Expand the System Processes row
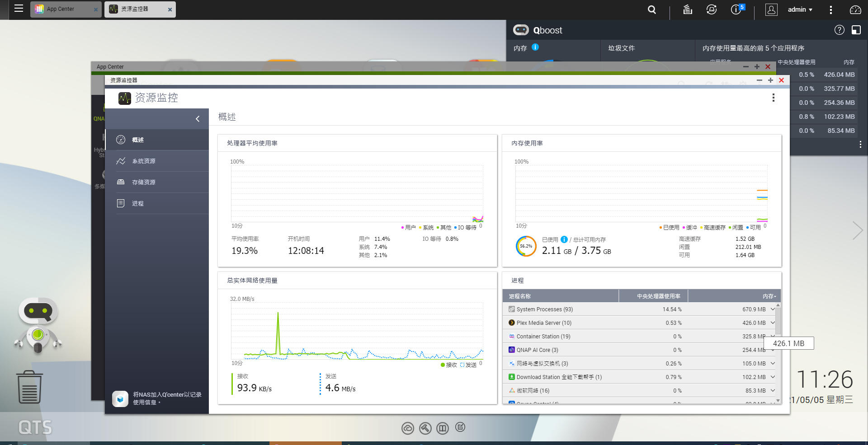Viewport: 868px width, 445px height. pos(773,309)
